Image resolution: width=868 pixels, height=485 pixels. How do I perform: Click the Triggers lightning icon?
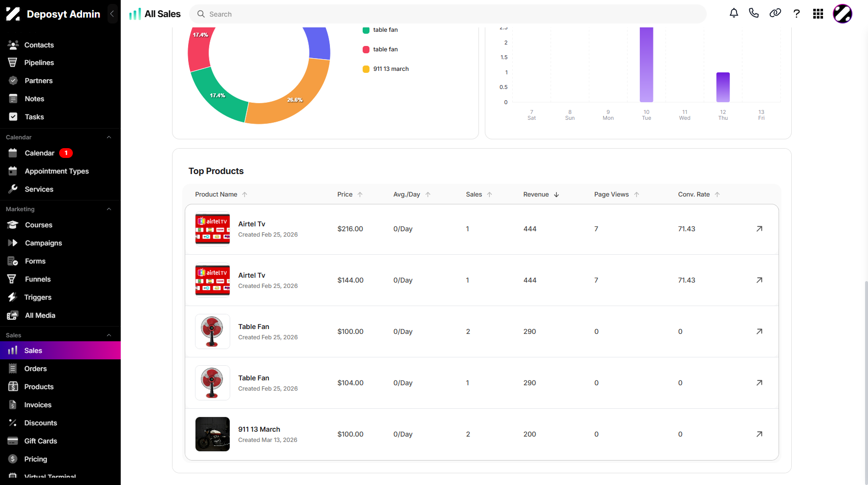click(13, 297)
